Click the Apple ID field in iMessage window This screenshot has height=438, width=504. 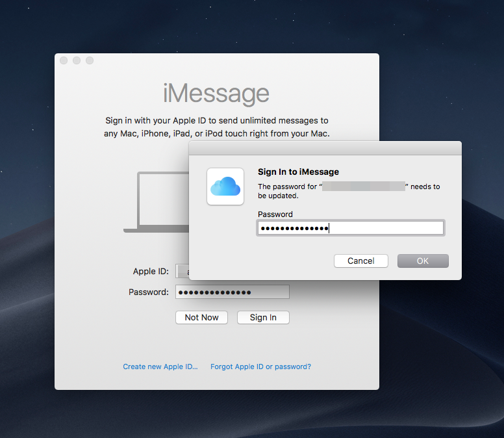[x=183, y=271]
